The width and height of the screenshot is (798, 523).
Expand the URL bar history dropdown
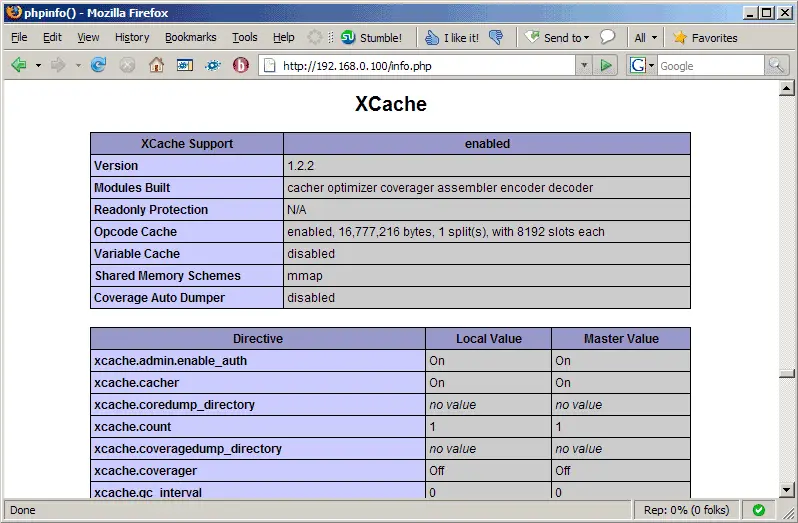pos(584,65)
